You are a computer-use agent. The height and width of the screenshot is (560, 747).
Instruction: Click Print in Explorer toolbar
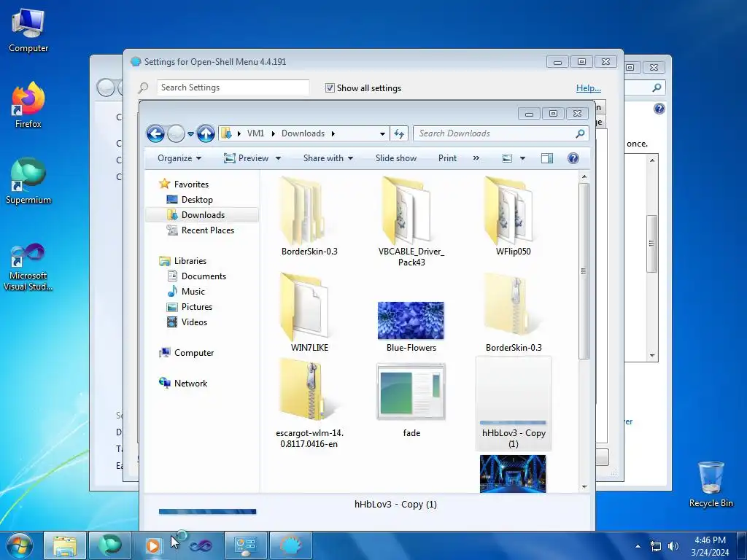pyautogui.click(x=447, y=158)
